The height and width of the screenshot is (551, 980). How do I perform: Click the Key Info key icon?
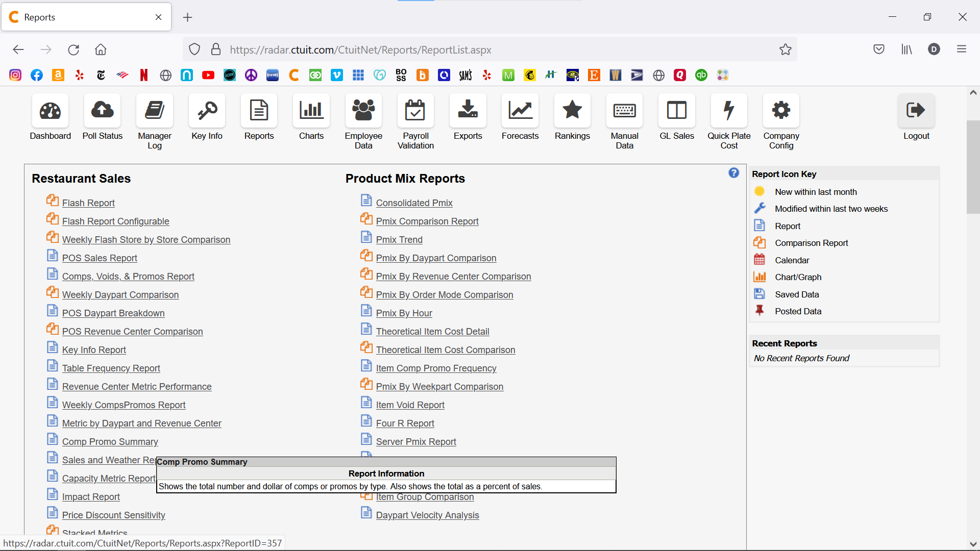(x=207, y=111)
